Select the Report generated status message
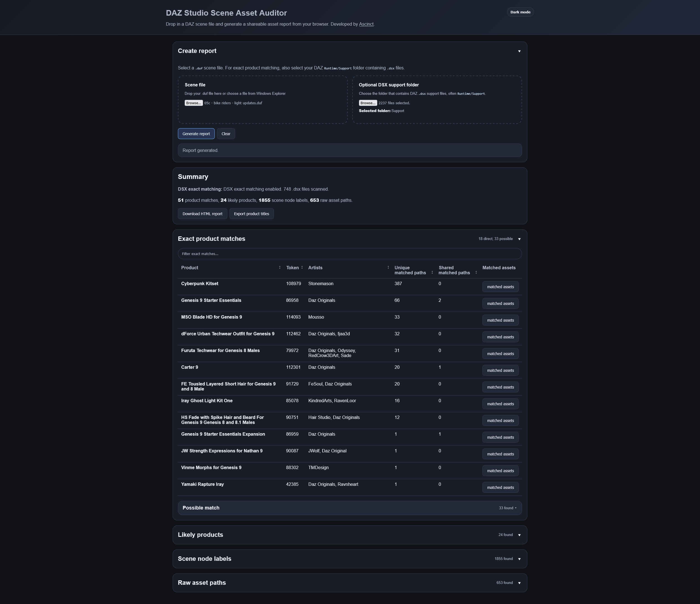The height and width of the screenshot is (604, 700). pos(200,151)
